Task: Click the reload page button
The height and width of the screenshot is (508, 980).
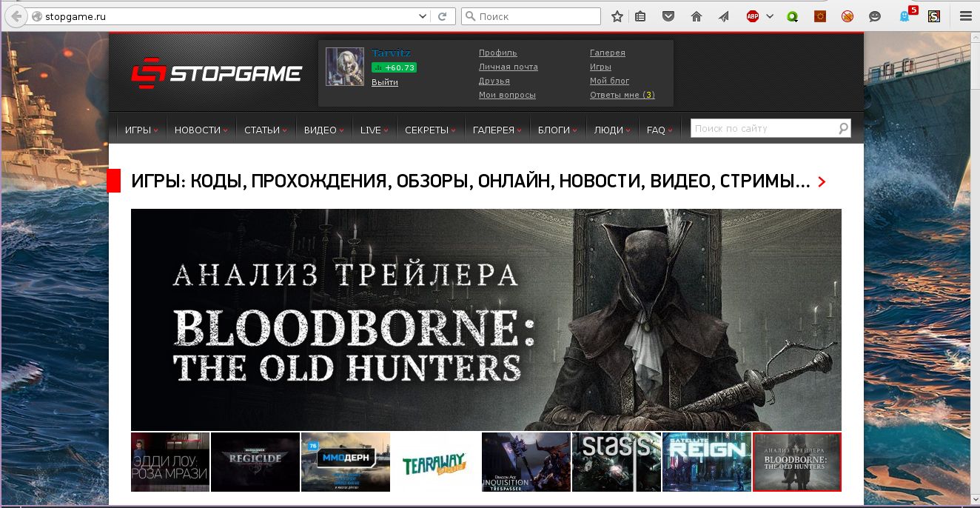Action: coord(443,16)
